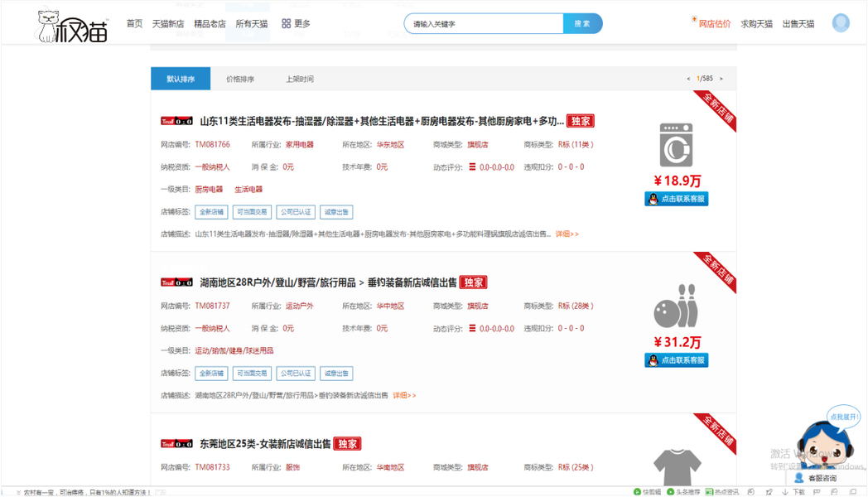Click 运动/瑜伽/健身/球迷用品 category link
868x497 pixels.
click(x=234, y=351)
